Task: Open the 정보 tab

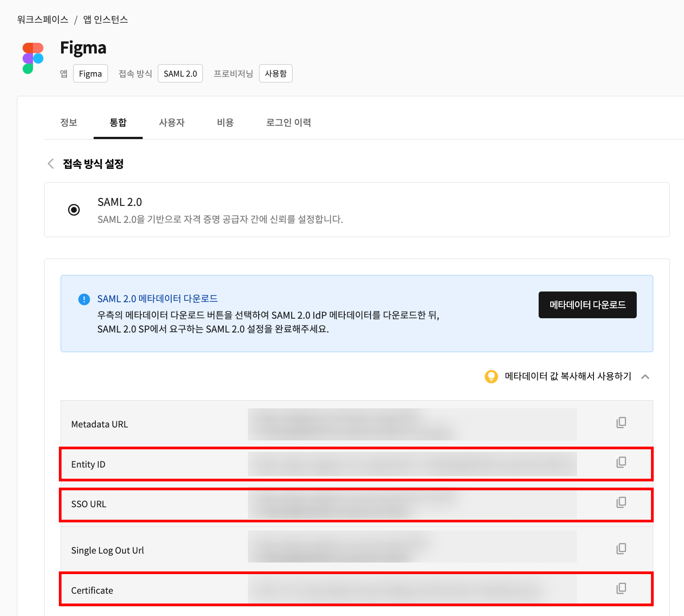Action: click(69, 123)
